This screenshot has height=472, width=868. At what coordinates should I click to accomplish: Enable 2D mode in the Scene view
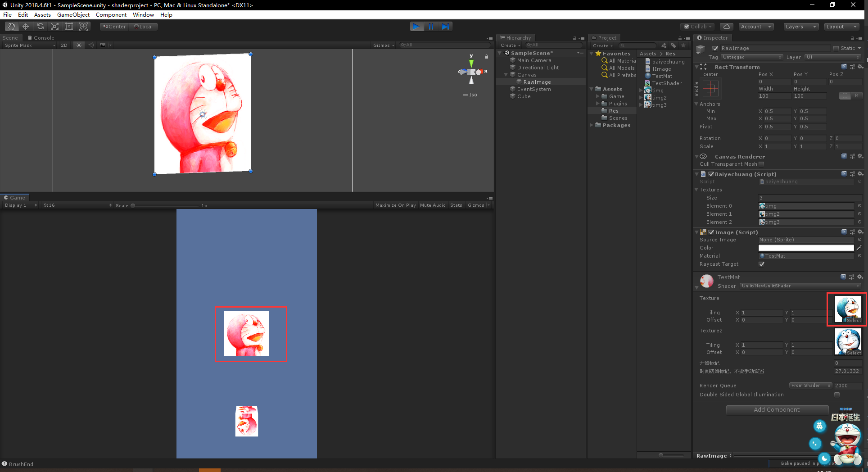[x=64, y=45]
